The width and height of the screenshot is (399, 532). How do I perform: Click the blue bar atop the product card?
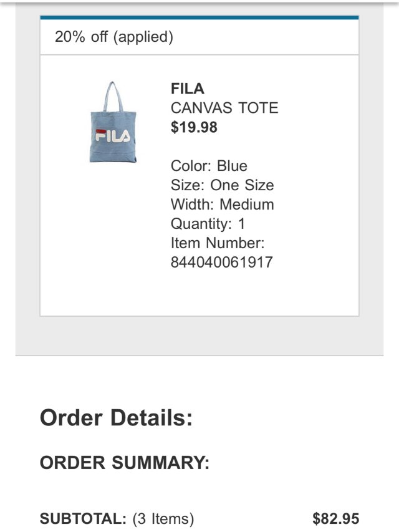[x=199, y=17]
